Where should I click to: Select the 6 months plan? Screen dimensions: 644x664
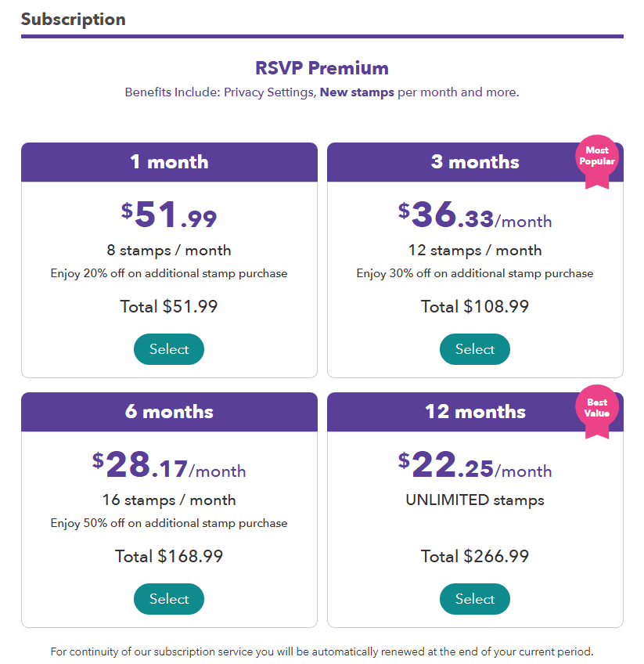pyautogui.click(x=168, y=598)
